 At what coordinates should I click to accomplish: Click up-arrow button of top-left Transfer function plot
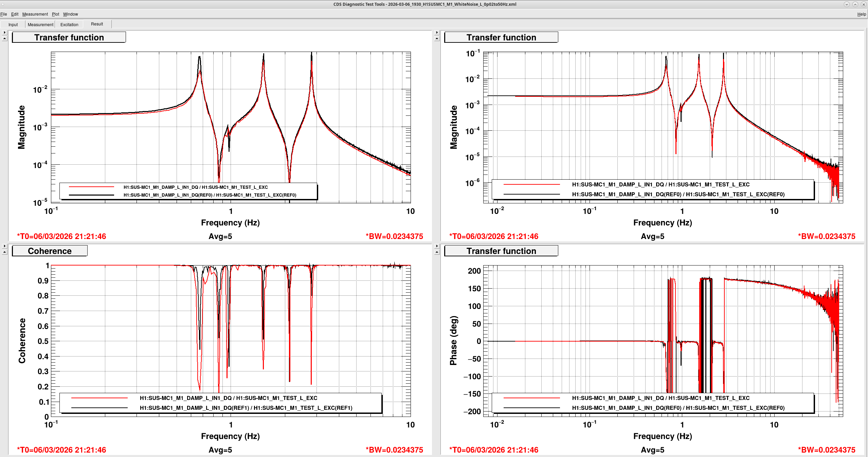point(4,39)
